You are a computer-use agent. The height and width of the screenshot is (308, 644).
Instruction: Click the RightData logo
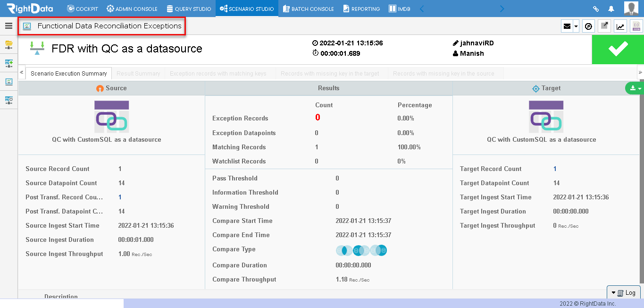[x=30, y=8]
